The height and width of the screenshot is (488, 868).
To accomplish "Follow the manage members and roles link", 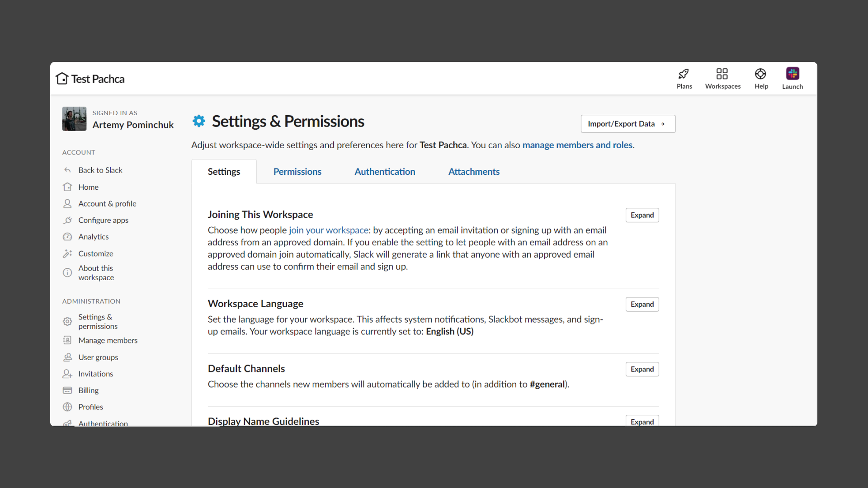I will tap(577, 145).
